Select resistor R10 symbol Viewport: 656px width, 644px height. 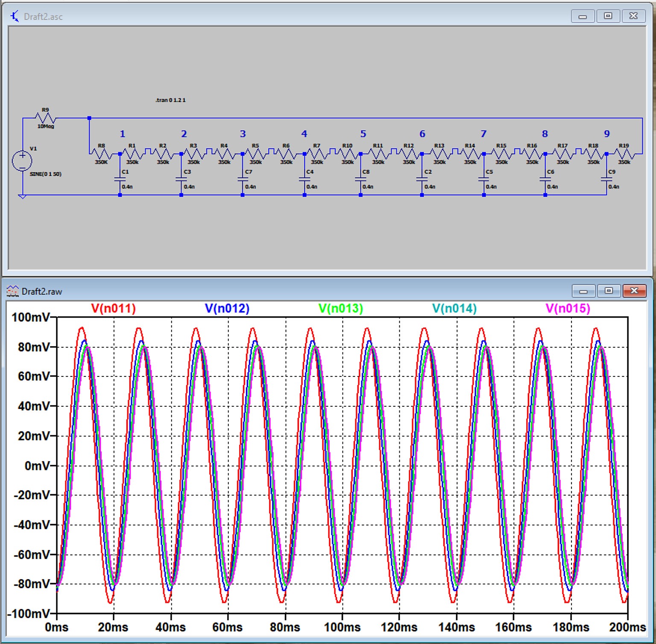[x=347, y=154]
